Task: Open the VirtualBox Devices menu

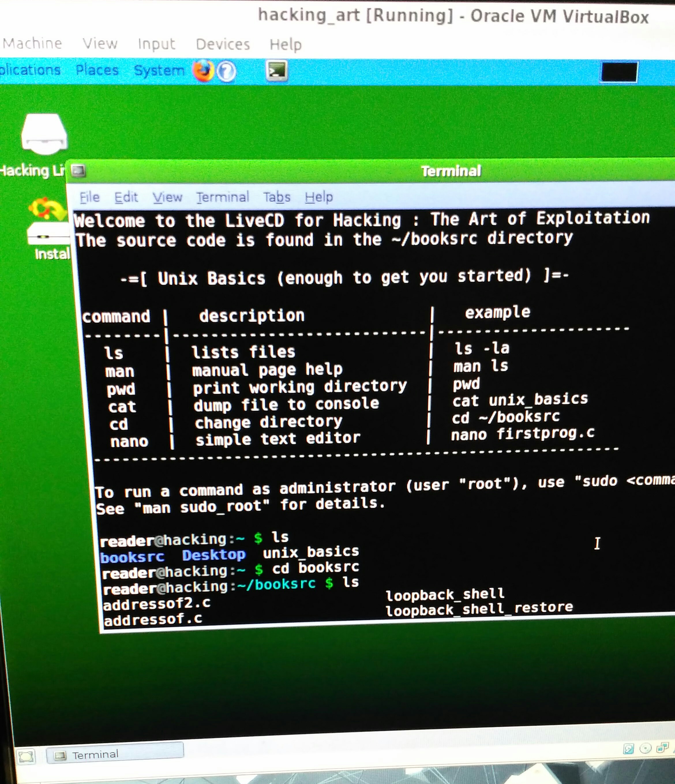Action: 223,44
